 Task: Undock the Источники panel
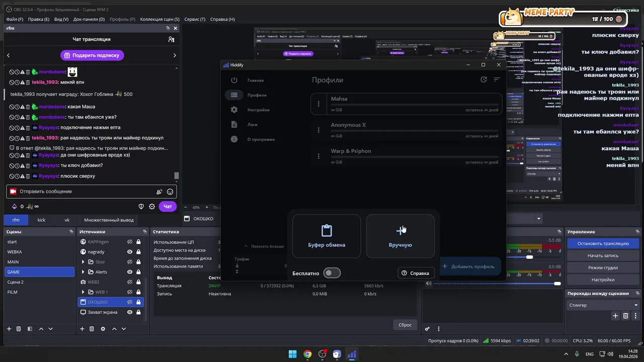pos(145,232)
